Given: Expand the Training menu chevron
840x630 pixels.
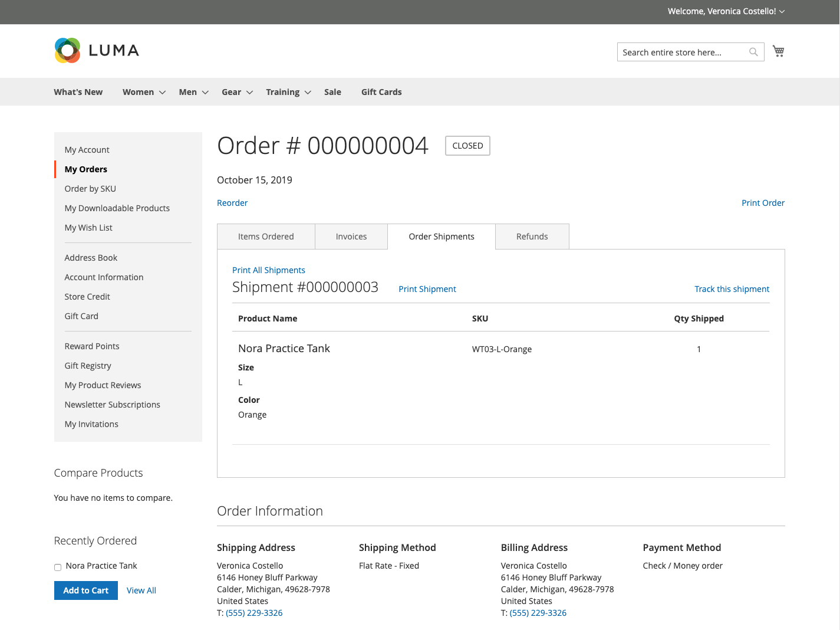Looking at the screenshot, I should pos(308,93).
